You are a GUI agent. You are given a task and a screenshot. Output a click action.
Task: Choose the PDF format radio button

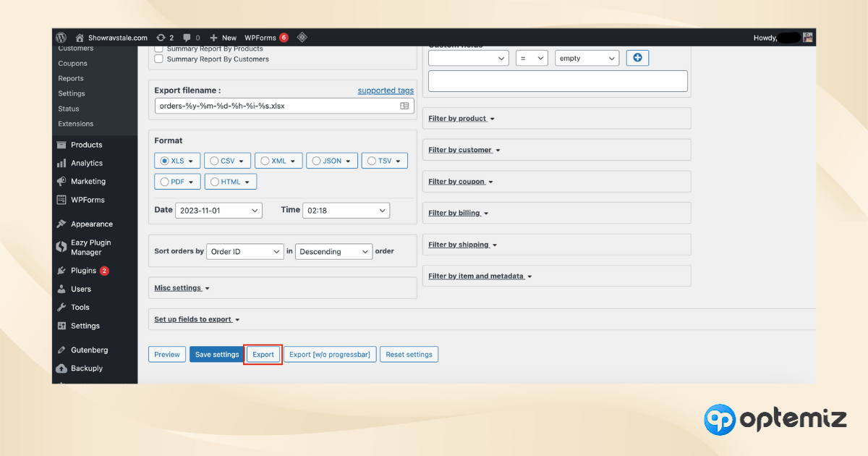[x=164, y=182]
